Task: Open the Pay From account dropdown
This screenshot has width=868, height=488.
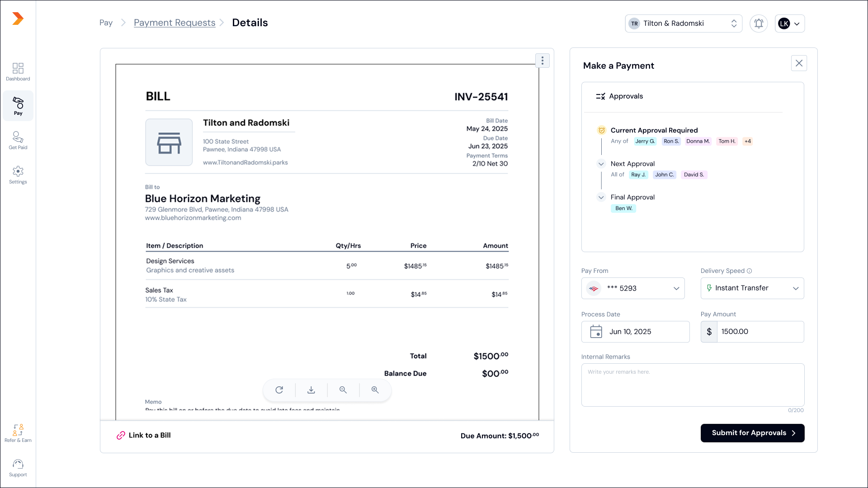Action: 633,288
